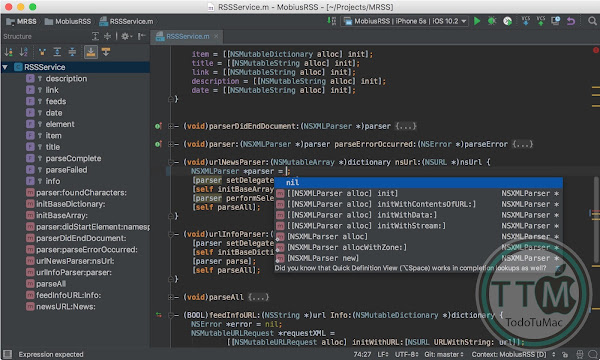
Task: Toggle group by type in Structure
Action: (x=42, y=52)
